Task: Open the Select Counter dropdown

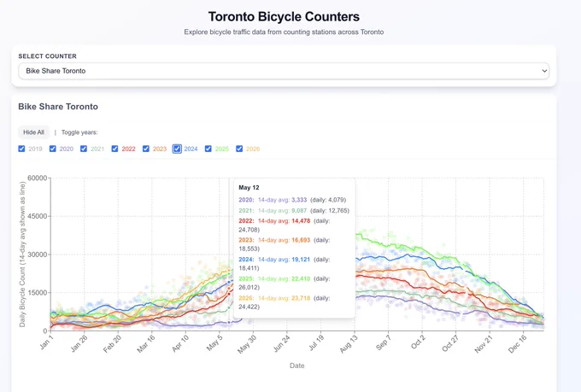Action: click(x=284, y=71)
